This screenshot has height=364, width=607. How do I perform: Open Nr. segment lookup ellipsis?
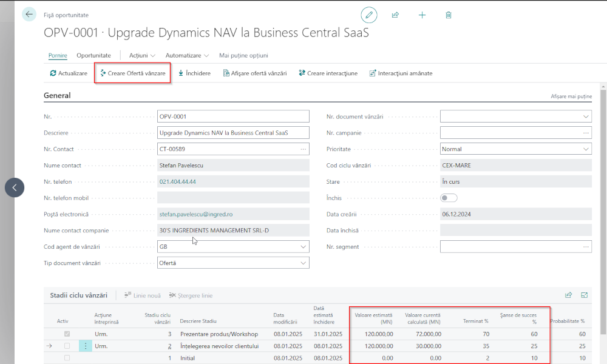tap(586, 246)
